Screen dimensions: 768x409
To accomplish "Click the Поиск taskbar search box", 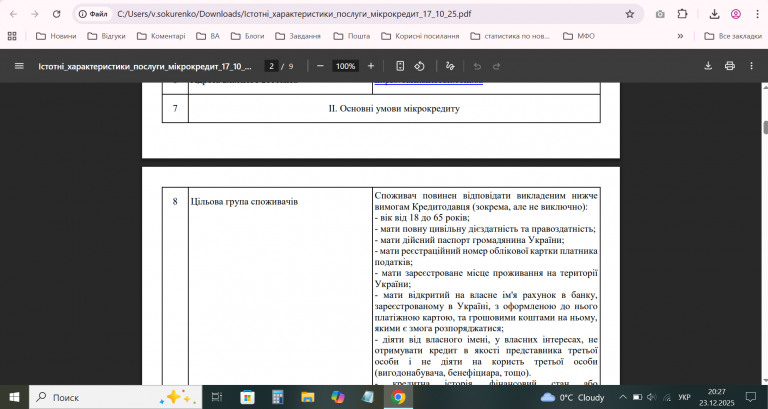I will (116, 397).
